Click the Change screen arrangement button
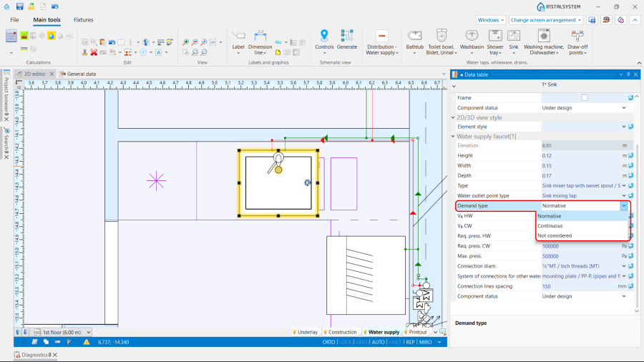This screenshot has width=644, height=362. point(546,20)
